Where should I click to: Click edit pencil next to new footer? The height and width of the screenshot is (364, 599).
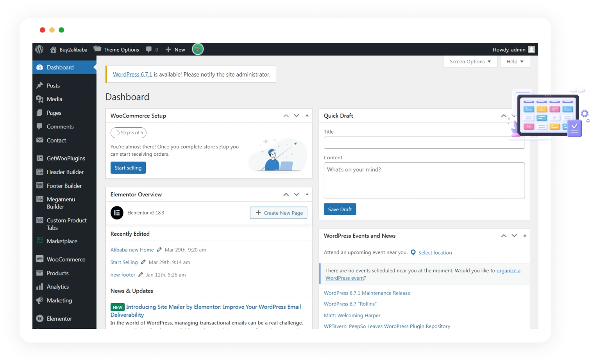tap(141, 275)
